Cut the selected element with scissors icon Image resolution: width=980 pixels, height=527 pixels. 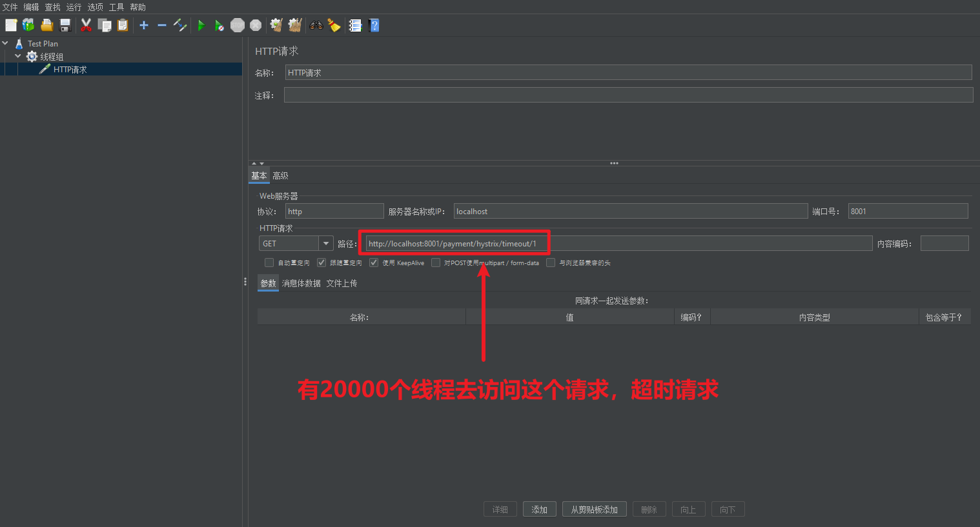click(x=86, y=25)
